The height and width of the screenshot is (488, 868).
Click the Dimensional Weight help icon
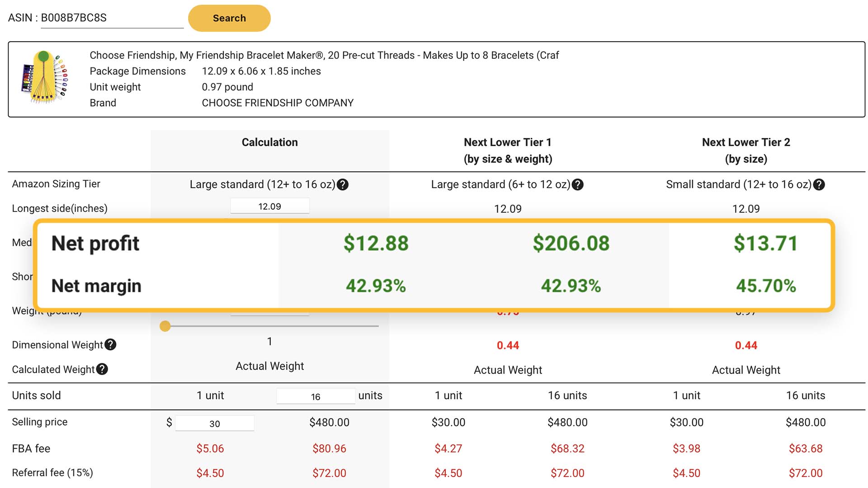coord(110,345)
